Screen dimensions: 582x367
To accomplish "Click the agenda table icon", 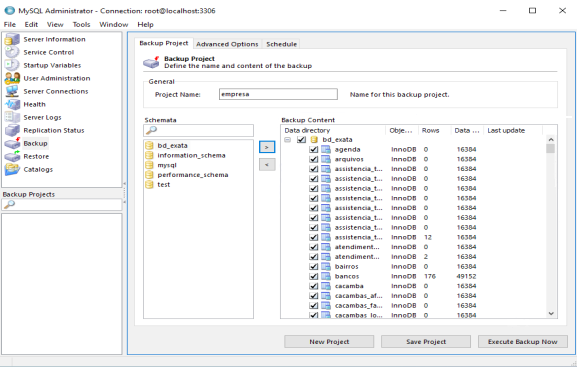I will click(326, 149).
